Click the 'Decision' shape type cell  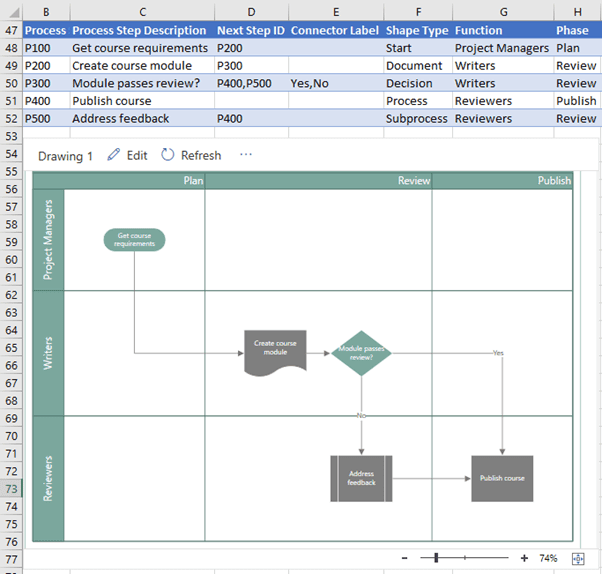pos(418,83)
